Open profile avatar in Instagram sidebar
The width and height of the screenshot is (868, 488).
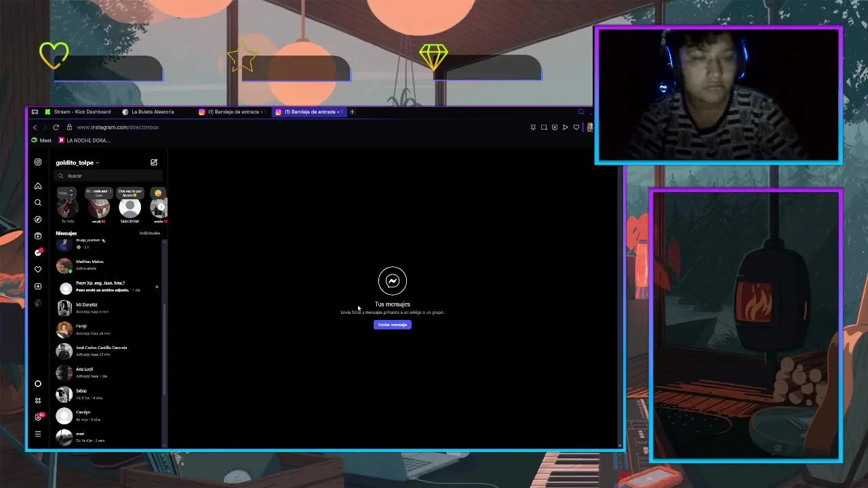[38, 303]
